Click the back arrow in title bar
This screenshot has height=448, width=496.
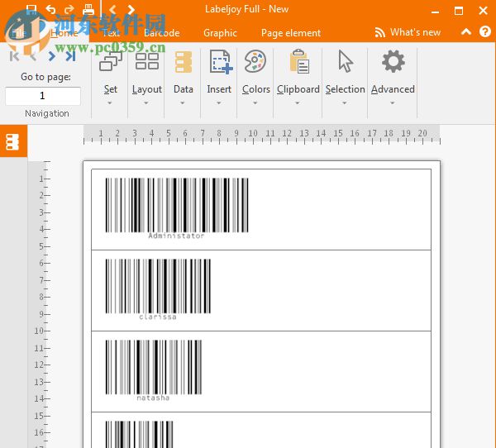pos(112,10)
